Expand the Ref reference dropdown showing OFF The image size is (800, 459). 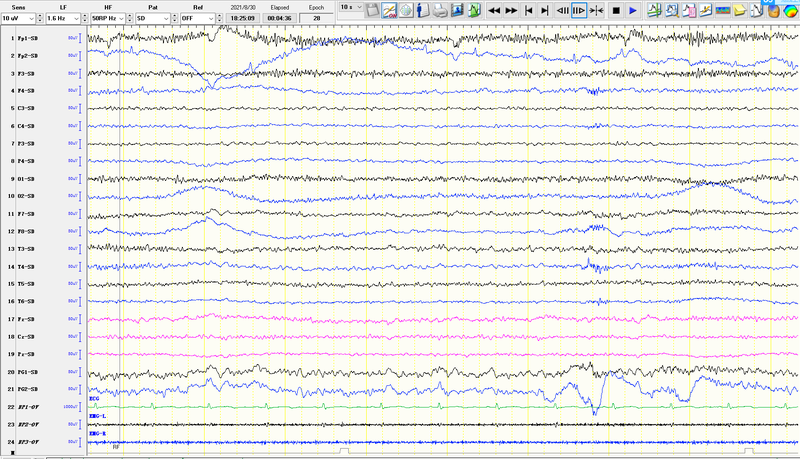pyautogui.click(x=217, y=18)
